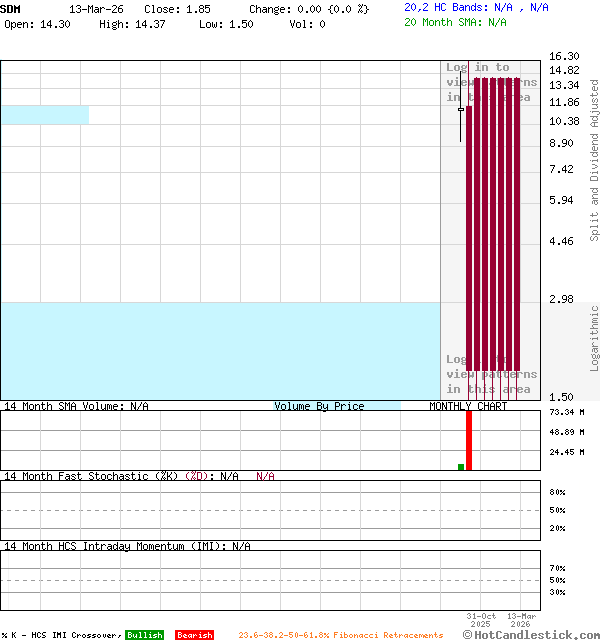Click the 31-Oct 2025 date marker

pyautogui.click(x=481, y=620)
